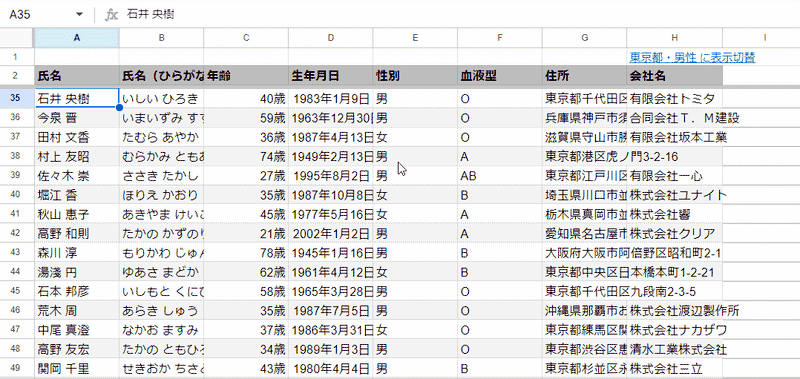
Task: Select the cell 湯淺 円
Action: (77, 272)
